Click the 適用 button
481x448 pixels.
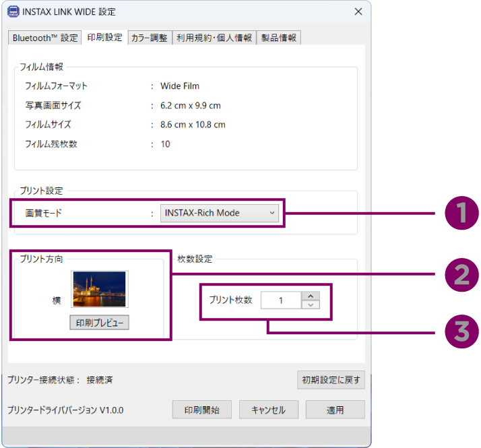tap(335, 410)
